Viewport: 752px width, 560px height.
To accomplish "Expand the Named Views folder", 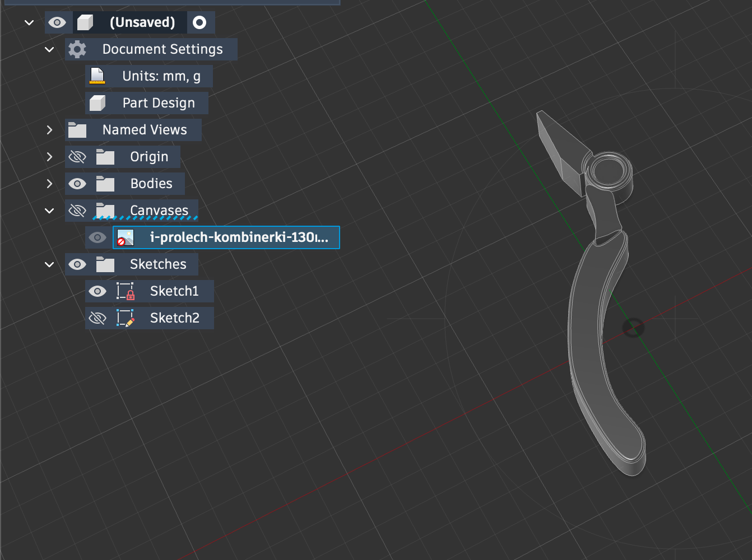I will click(49, 130).
